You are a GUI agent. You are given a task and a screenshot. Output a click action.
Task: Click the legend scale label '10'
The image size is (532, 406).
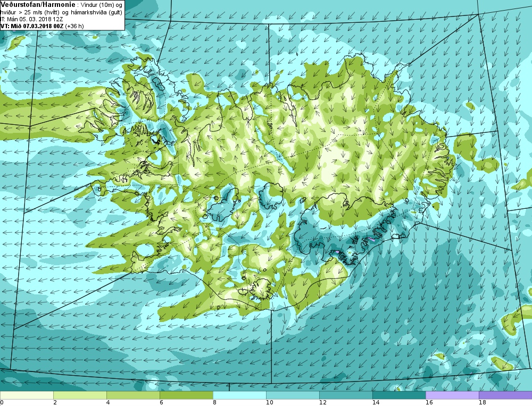point(269,403)
